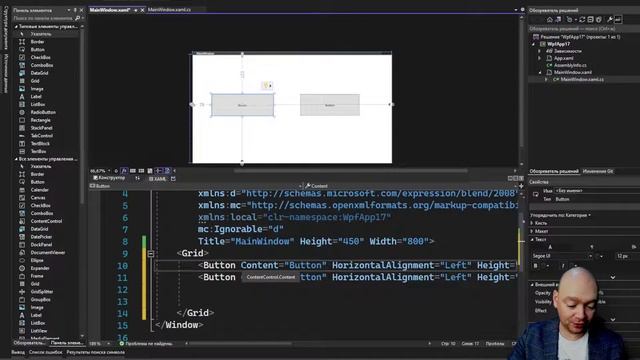640x360 pixels.
Task: Switch to the MainWindow.xaml.cs tab
Action: click(169, 9)
